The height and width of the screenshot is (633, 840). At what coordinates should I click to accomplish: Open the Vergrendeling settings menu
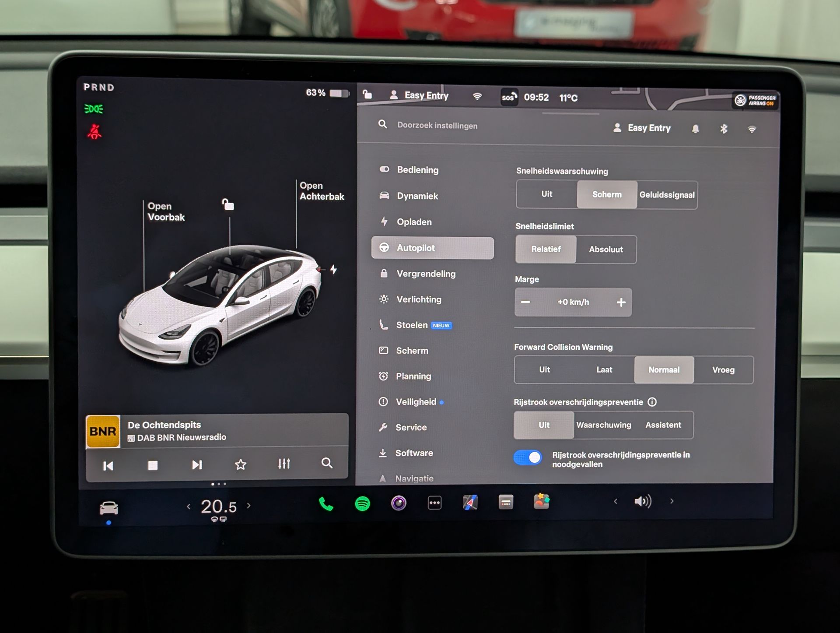pyautogui.click(x=426, y=274)
